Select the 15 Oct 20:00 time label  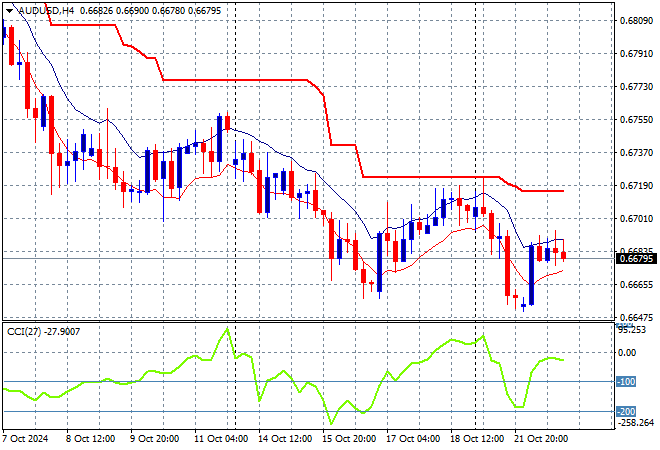(349, 439)
